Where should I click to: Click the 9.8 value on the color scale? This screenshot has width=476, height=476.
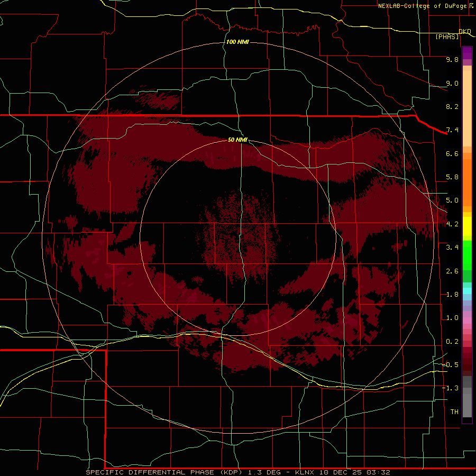(x=452, y=59)
